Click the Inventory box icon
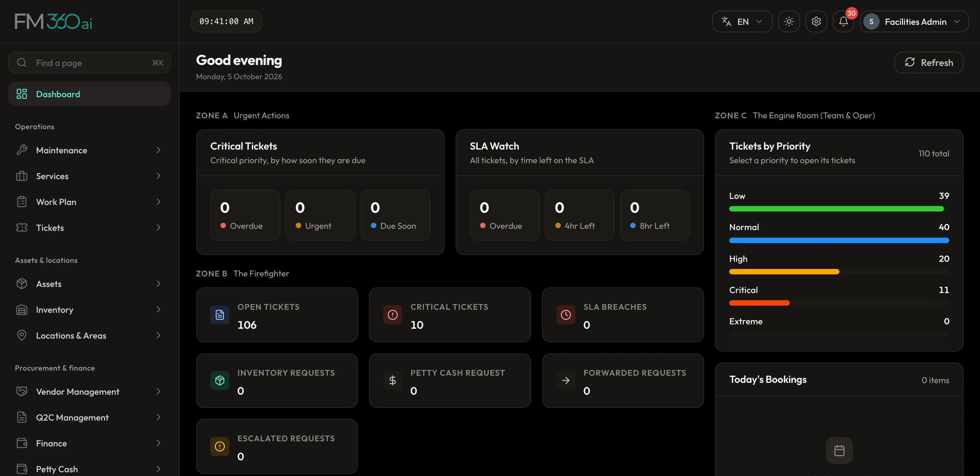The height and width of the screenshot is (476, 980). tap(22, 310)
